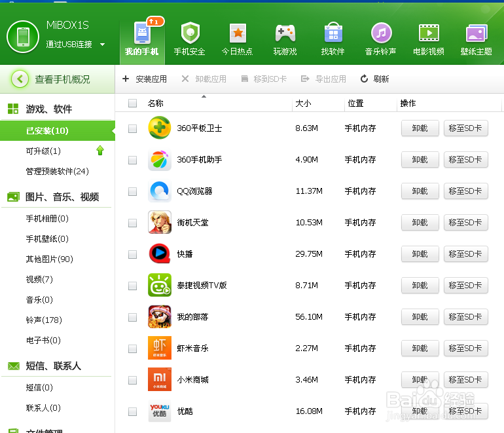Check the 小米商城 row checkbox

tap(132, 380)
